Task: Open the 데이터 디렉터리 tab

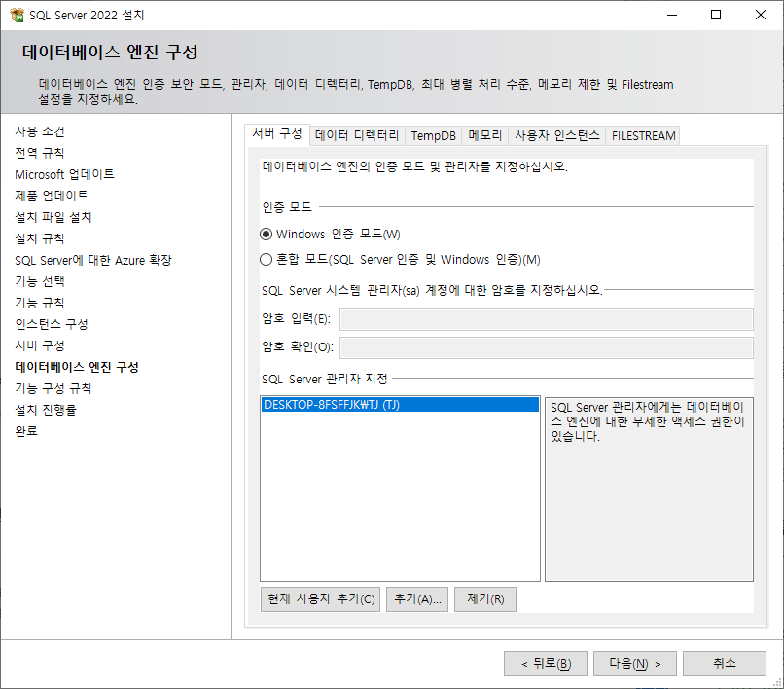Action: point(357,135)
